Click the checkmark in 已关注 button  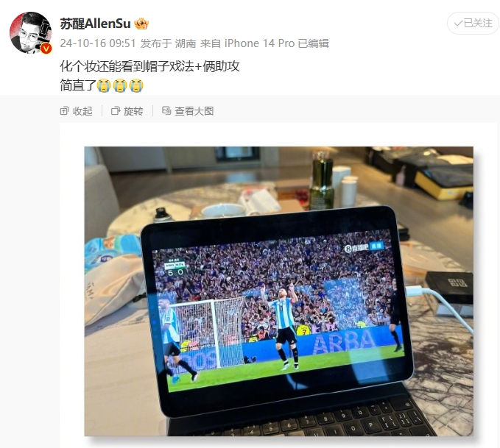(x=458, y=24)
